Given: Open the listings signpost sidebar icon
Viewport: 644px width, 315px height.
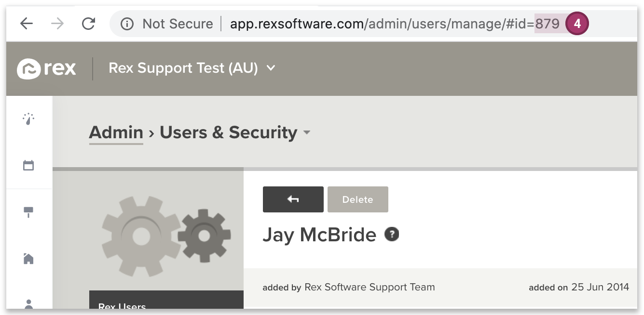Looking at the screenshot, I should tap(29, 212).
